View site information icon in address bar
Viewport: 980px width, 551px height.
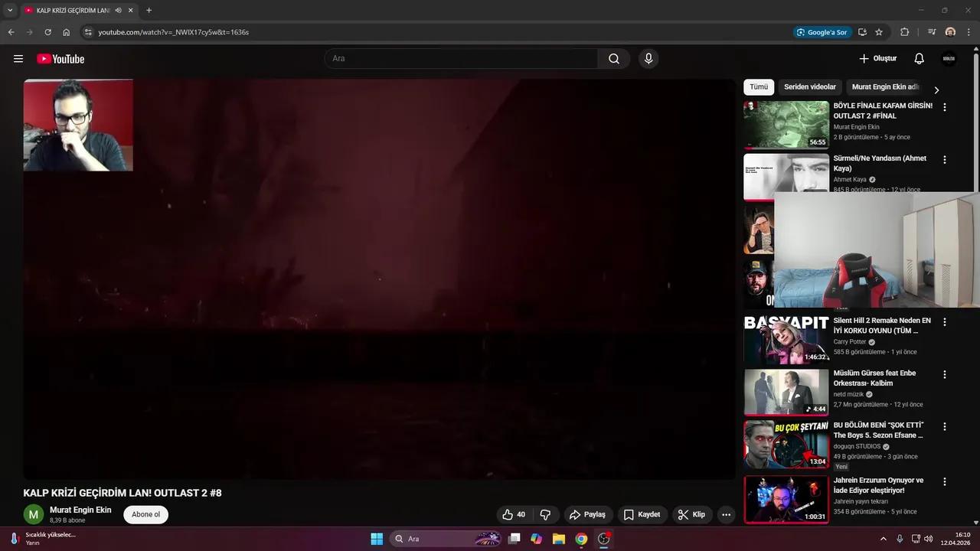[x=88, y=32]
